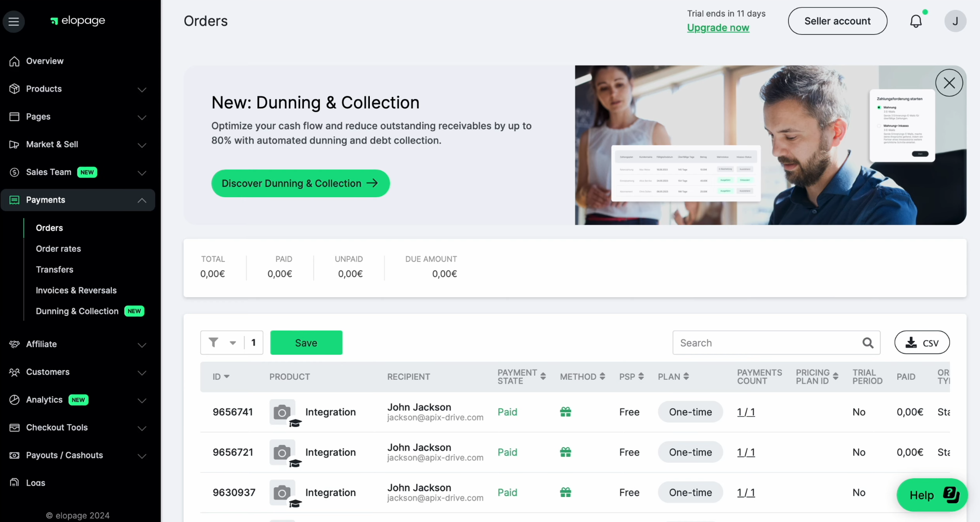Image resolution: width=980 pixels, height=522 pixels.
Task: Click the Analytics chart icon
Action: tap(15, 400)
